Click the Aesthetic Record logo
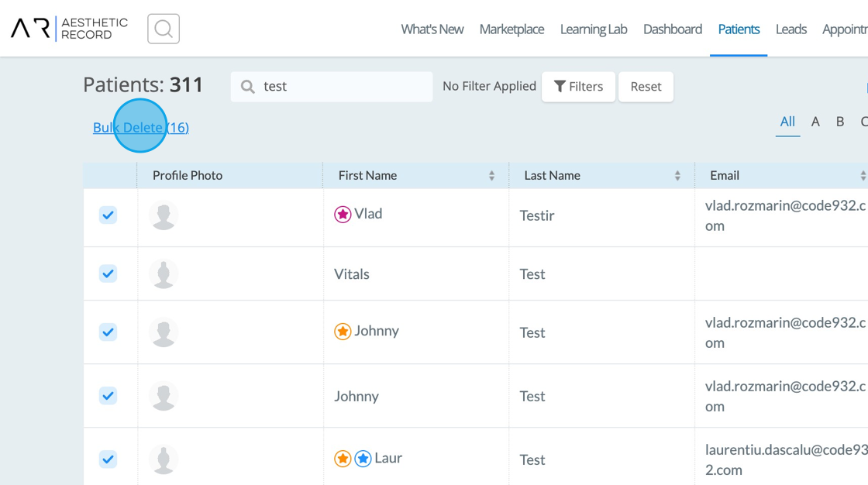Screen dimensions: 868x485 tap(70, 29)
